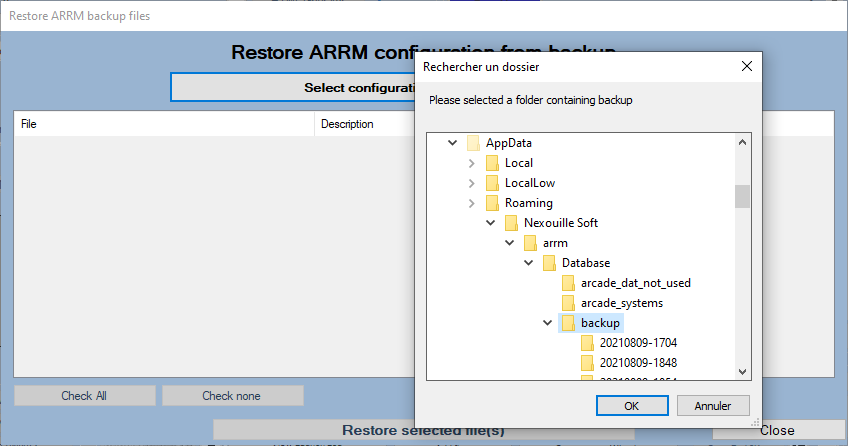Click the Nexouille Soft folder icon
The width and height of the screenshot is (848, 446).
(x=511, y=223)
